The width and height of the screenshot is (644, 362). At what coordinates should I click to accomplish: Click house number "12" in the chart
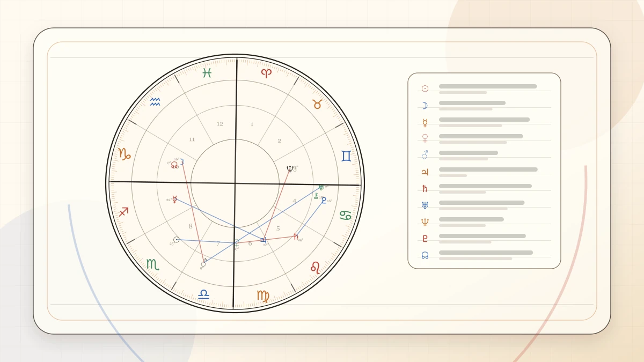(x=220, y=124)
